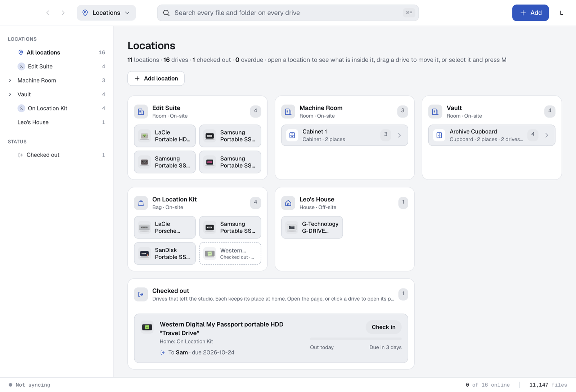Click the Add location button

pyautogui.click(x=156, y=78)
